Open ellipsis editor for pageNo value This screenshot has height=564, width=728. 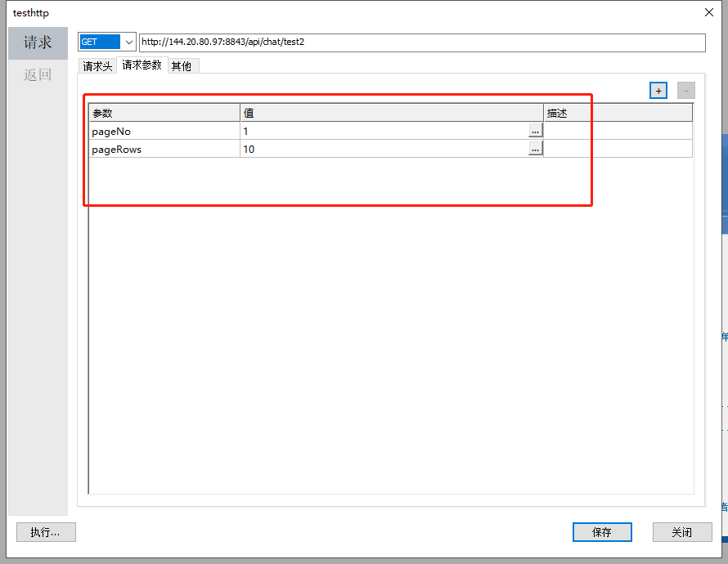(x=535, y=131)
